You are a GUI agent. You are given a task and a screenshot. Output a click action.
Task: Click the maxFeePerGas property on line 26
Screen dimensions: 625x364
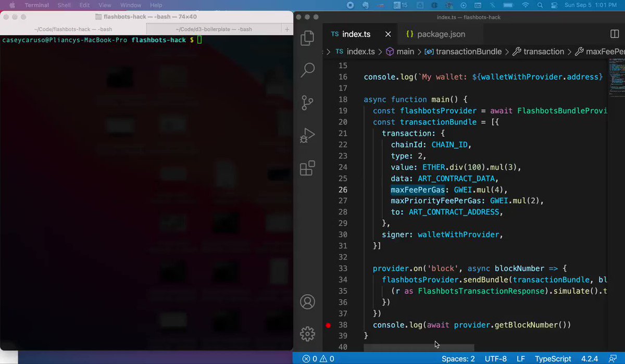click(418, 190)
